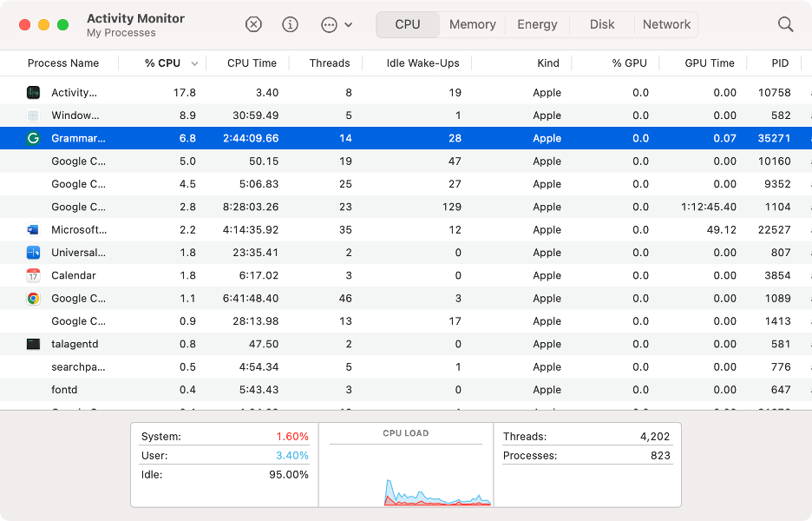This screenshot has width=812, height=521.
Task: Click the Google Chrome icon in the process list
Action: point(33,298)
